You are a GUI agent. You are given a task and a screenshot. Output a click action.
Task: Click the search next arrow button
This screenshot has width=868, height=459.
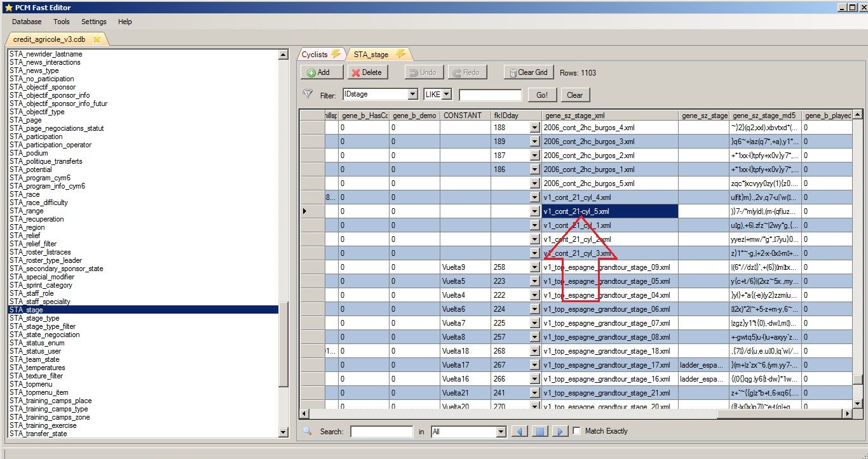(x=559, y=432)
